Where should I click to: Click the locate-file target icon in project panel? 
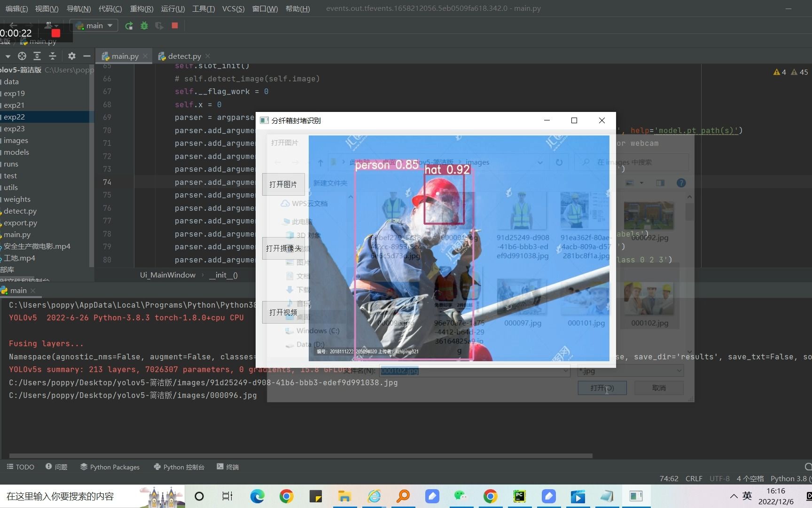(22, 56)
